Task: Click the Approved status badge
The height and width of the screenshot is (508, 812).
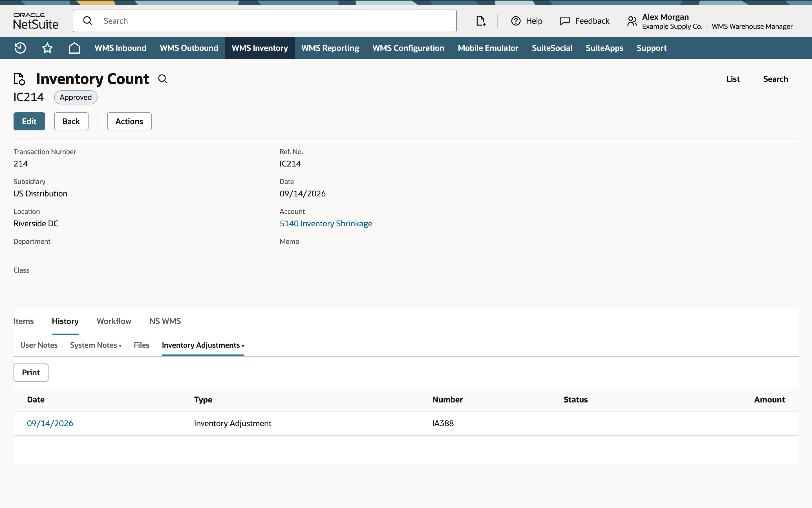Action: coord(76,97)
